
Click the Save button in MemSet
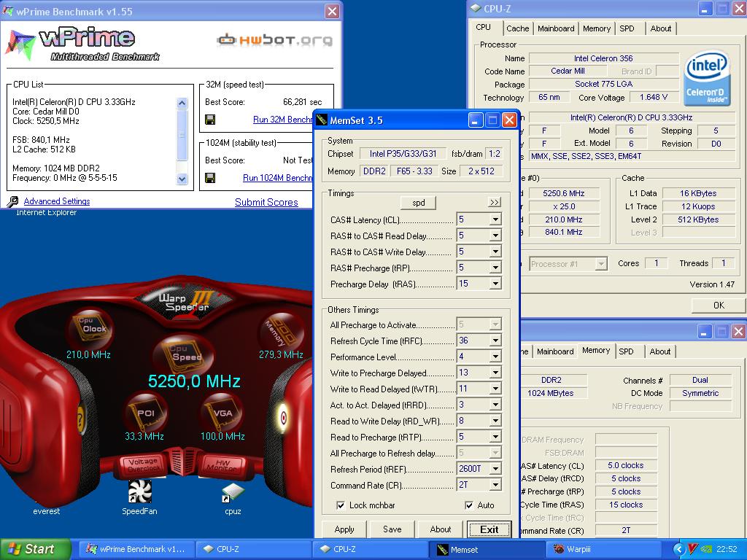(392, 529)
